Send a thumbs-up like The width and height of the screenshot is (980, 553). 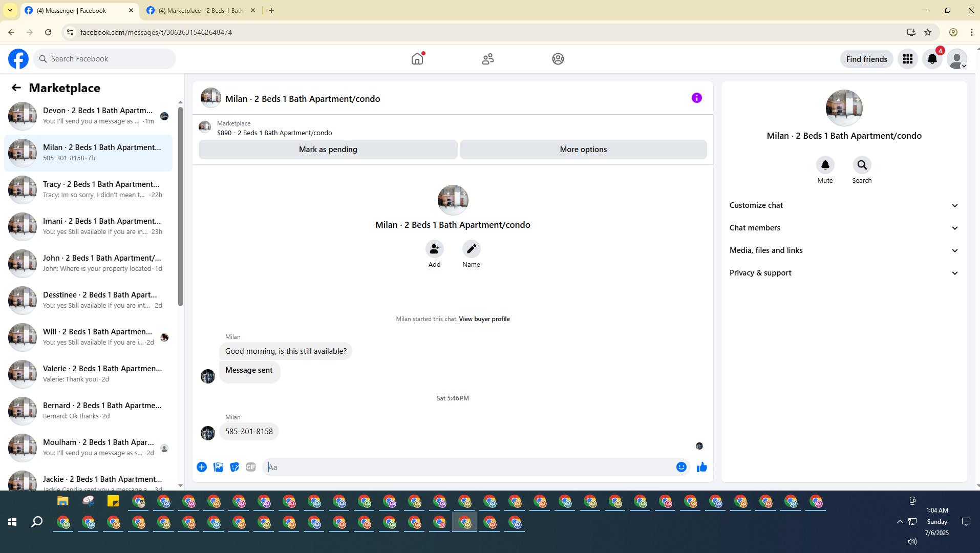702,467
